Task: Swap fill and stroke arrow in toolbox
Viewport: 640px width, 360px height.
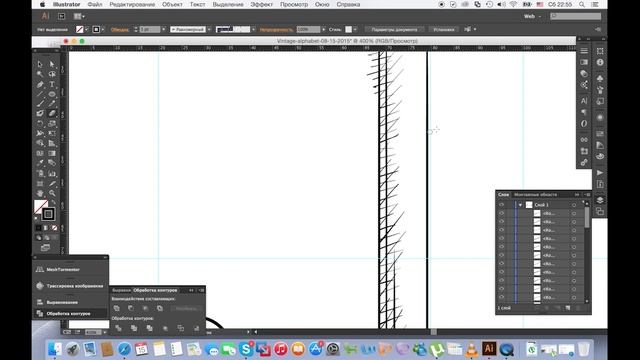Action: [53, 202]
